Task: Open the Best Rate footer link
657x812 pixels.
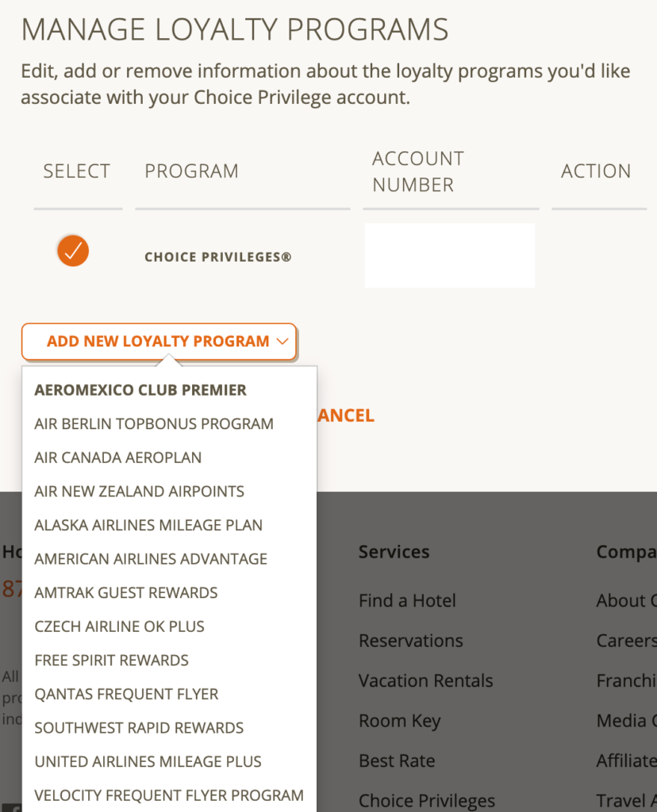Action: tap(397, 761)
